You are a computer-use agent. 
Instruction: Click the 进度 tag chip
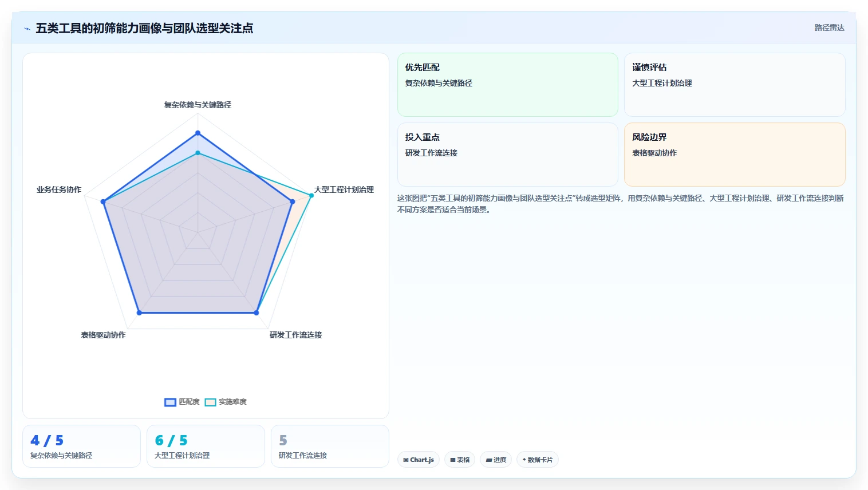[496, 460]
